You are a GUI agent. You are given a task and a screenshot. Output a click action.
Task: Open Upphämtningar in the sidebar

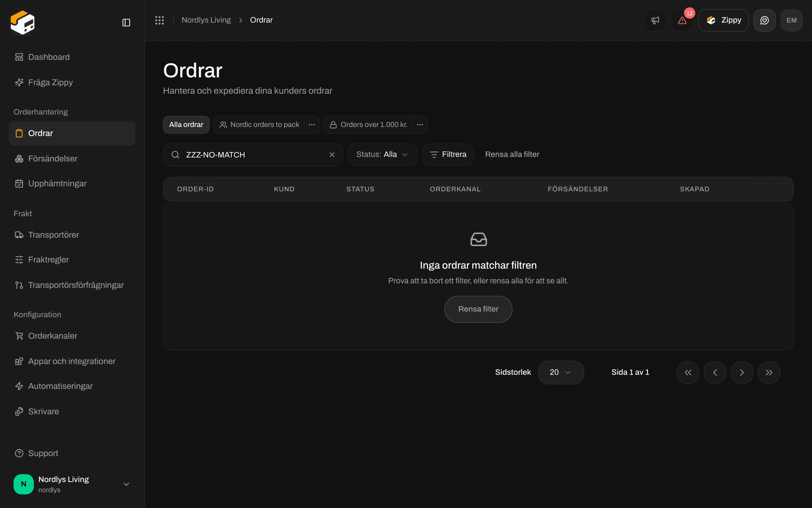(x=72, y=183)
